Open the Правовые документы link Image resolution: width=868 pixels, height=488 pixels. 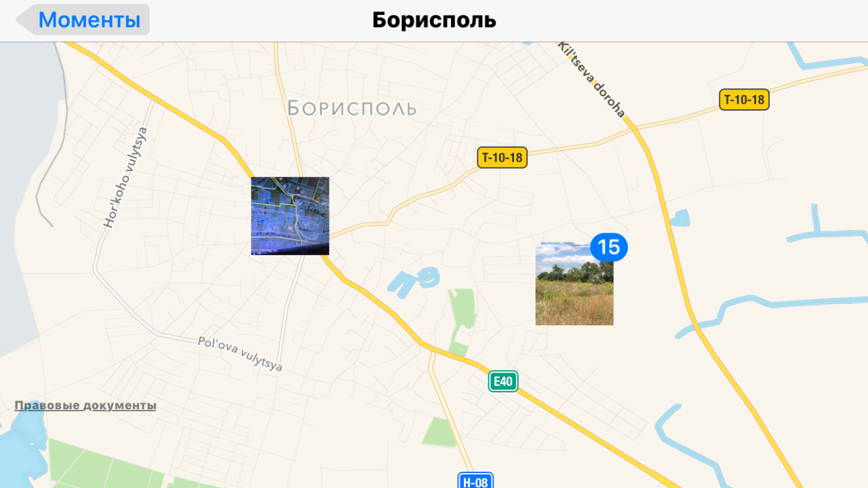[x=85, y=405]
